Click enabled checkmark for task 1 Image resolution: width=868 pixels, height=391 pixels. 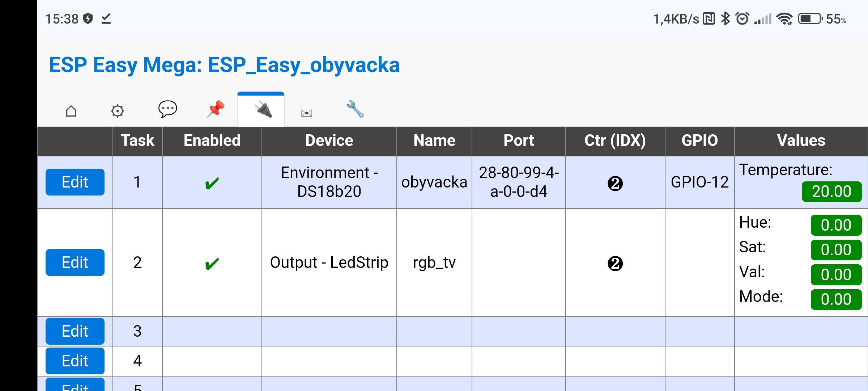pyautogui.click(x=212, y=183)
